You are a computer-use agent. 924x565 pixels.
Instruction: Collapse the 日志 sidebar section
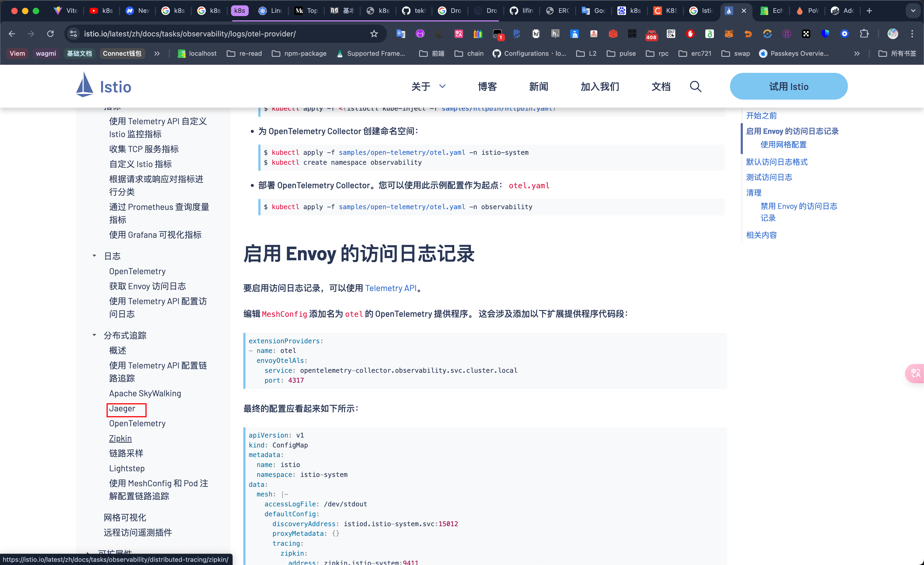click(94, 256)
